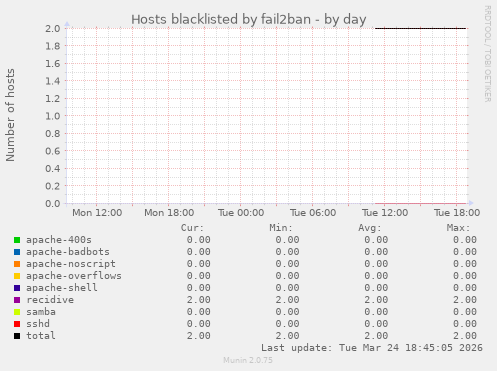Click the 'Munin 2.0.75' footer text
The image size is (497, 371).
coord(248,360)
